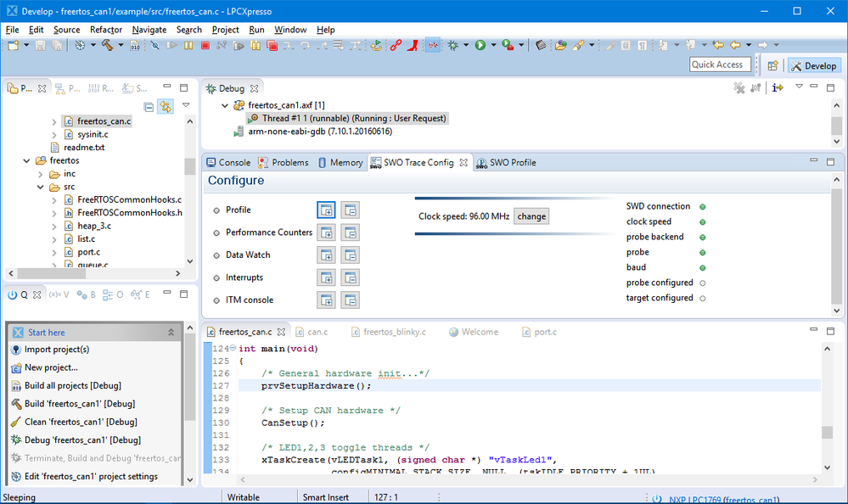Toggle Link with Editor in project explorer
This screenshot has width=848, height=504.
[x=166, y=106]
